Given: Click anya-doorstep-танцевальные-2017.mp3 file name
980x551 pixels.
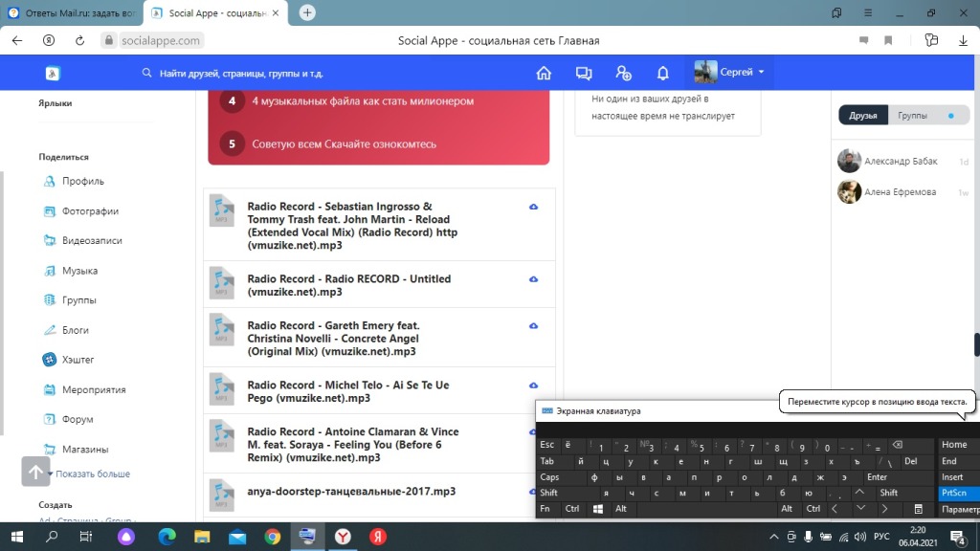Looking at the screenshot, I should [351, 491].
